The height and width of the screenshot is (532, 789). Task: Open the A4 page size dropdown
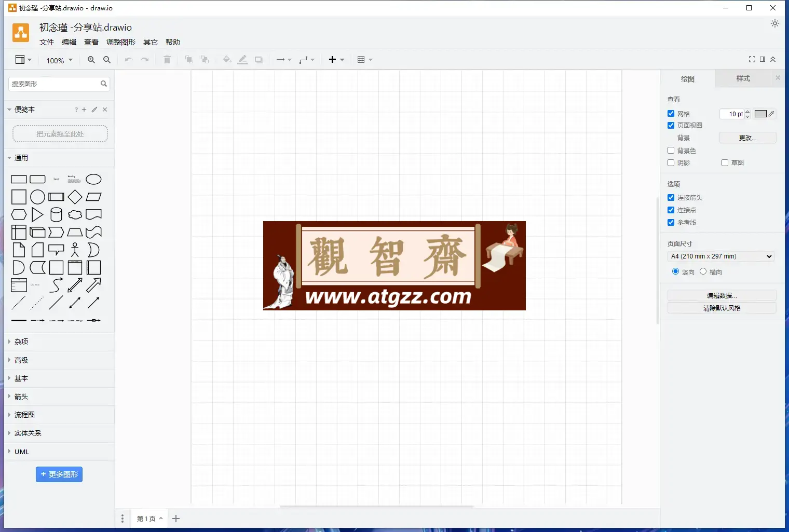click(721, 256)
